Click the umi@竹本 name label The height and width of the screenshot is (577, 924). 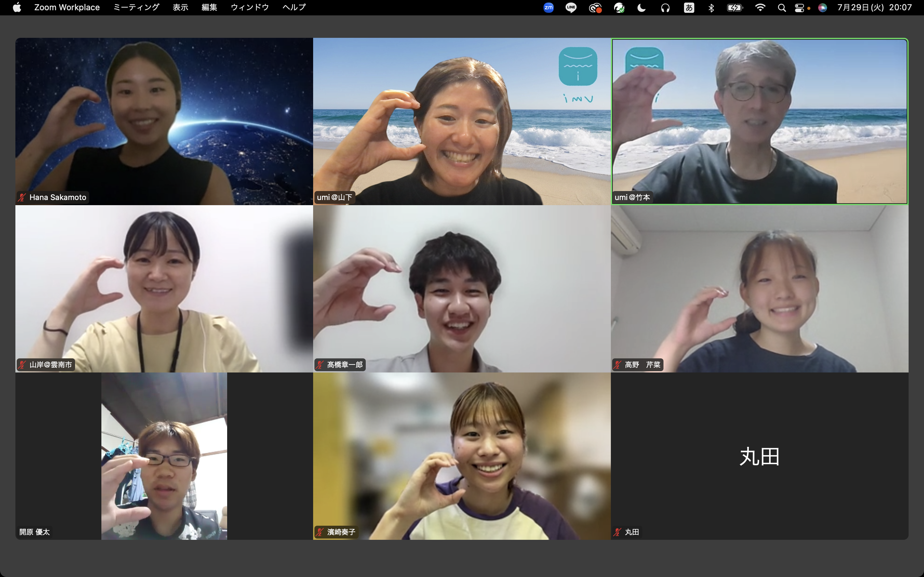click(632, 197)
